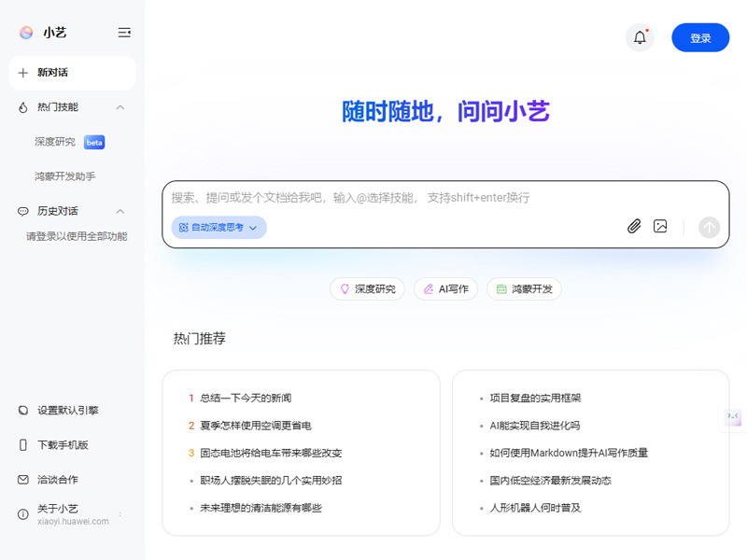Select the 鸿蒙开发 chip below the input
The image size is (747, 560).
524,288
